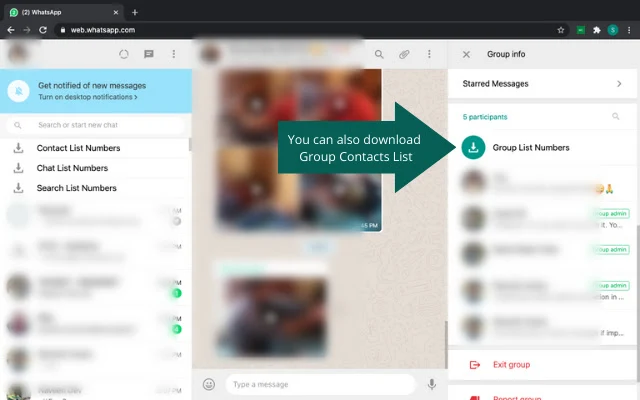Open the green extension icon in toolbar
The width and height of the screenshot is (640, 400).
580,30
